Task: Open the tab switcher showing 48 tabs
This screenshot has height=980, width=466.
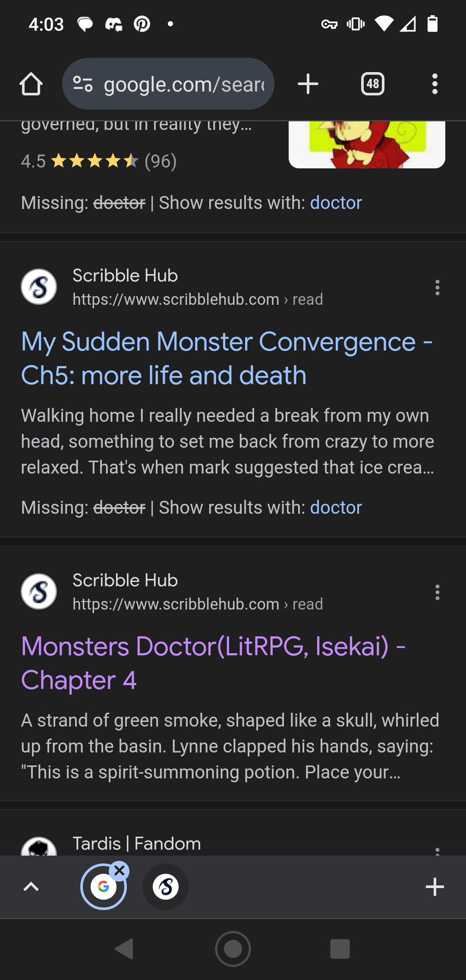Action: [x=373, y=84]
